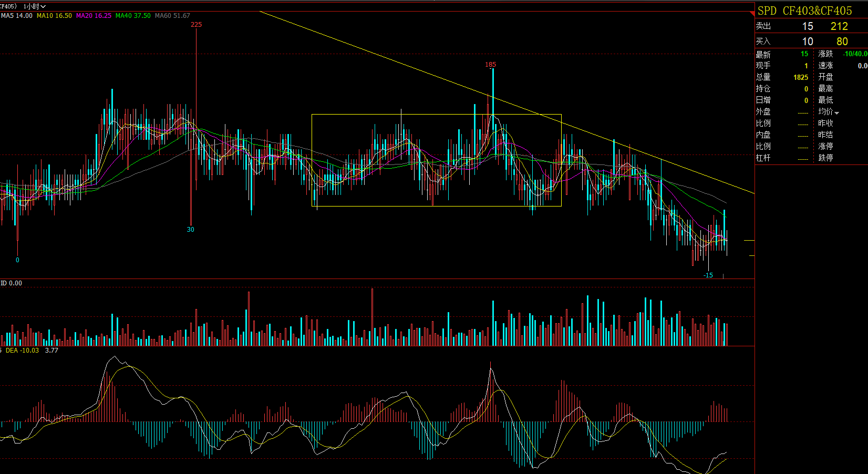Viewport: 868px width, 474px height.
Task: Click the yellow MA10 16.50 label
Action: pyautogui.click(x=54, y=16)
